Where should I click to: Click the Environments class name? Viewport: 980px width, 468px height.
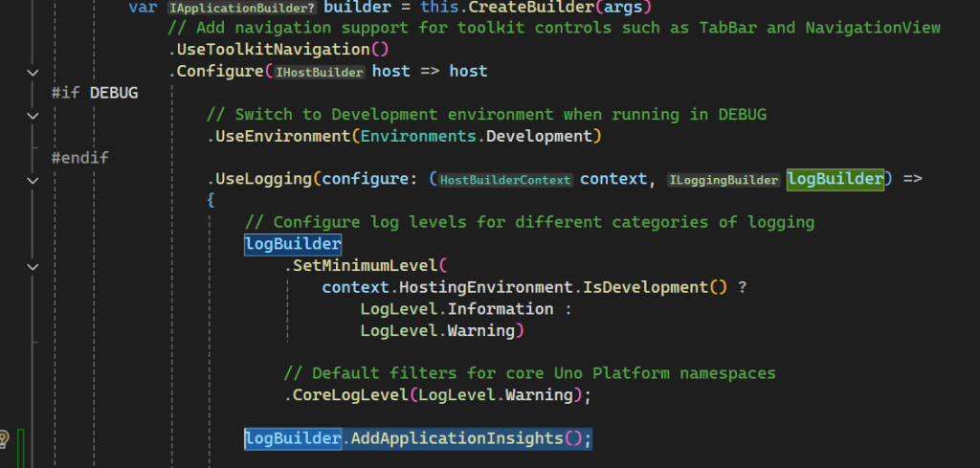[x=418, y=136]
